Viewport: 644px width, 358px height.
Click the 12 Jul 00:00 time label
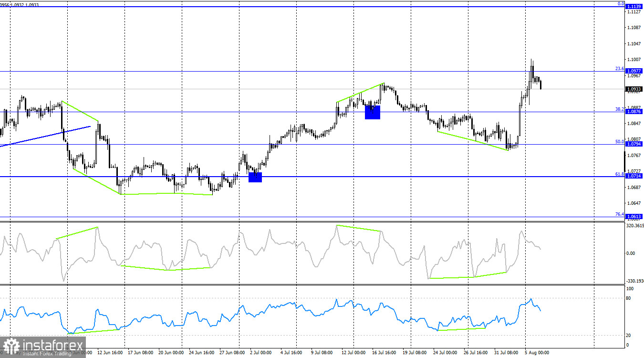[x=354, y=353]
